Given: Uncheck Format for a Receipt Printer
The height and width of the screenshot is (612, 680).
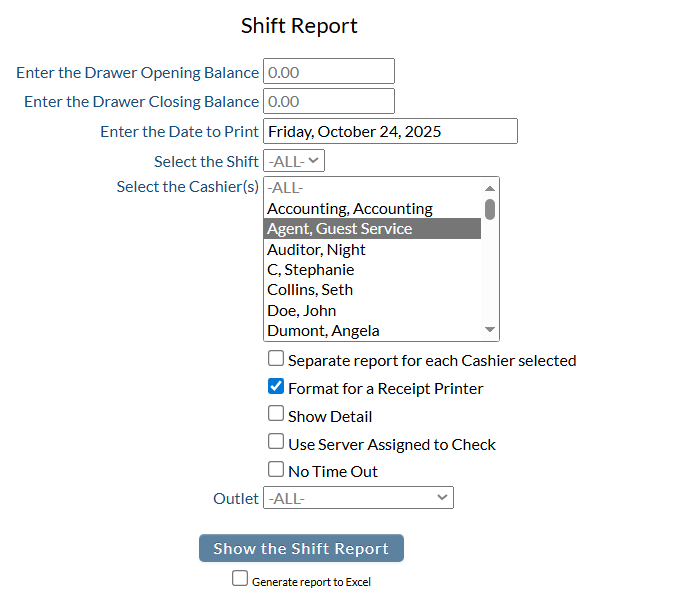Looking at the screenshot, I should point(276,387).
